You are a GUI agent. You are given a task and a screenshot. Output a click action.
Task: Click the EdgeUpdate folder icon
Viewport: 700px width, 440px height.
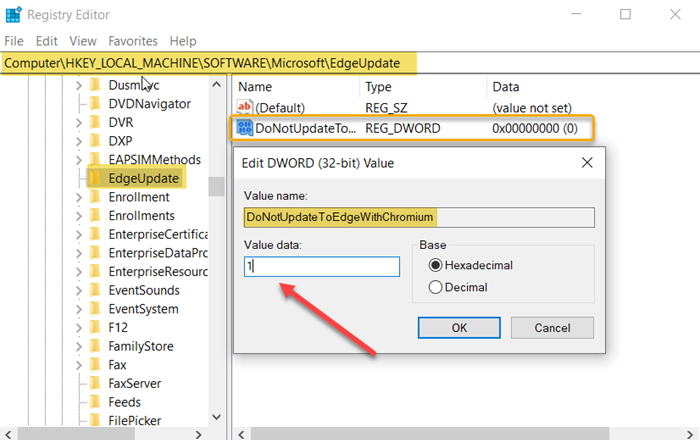[95, 178]
